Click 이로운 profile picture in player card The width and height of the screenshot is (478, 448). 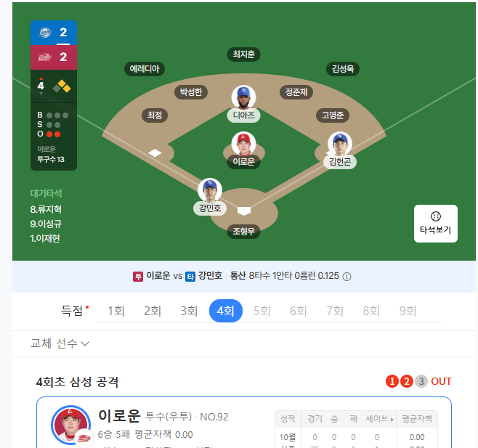pyautogui.click(x=70, y=425)
